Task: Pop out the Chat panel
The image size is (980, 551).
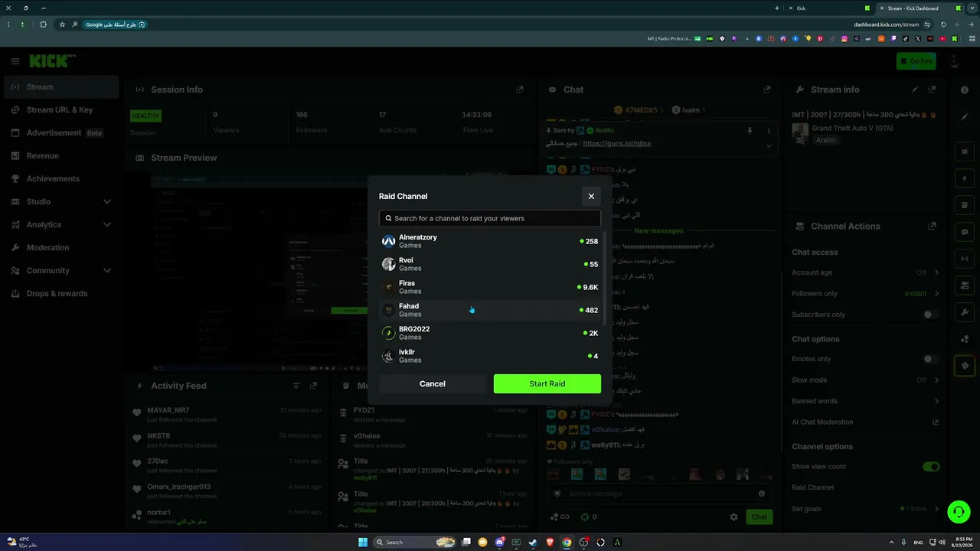Action: tap(767, 90)
